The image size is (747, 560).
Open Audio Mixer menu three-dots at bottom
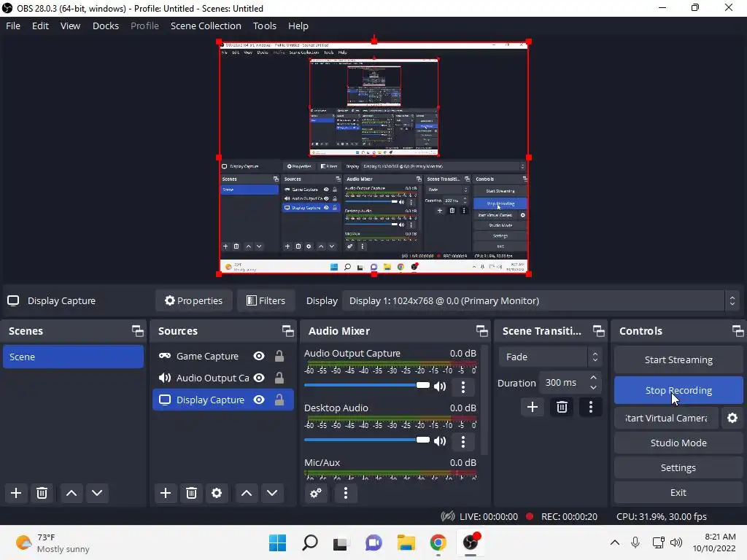click(346, 493)
